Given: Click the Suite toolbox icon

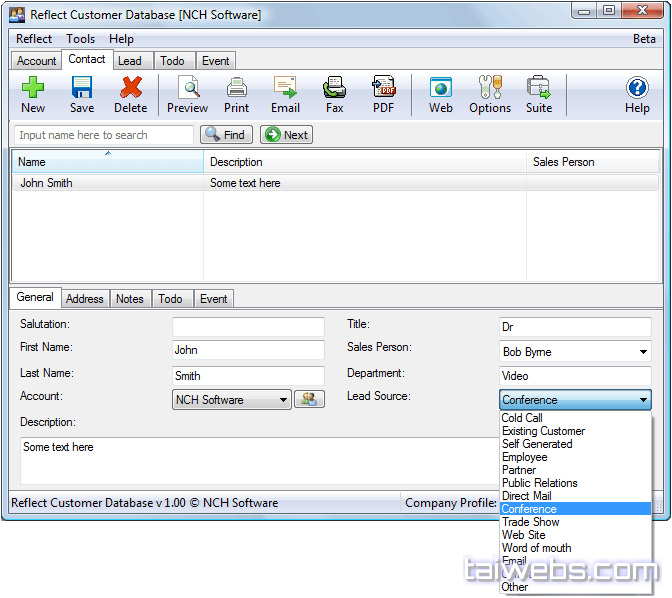Looking at the screenshot, I should point(539,94).
